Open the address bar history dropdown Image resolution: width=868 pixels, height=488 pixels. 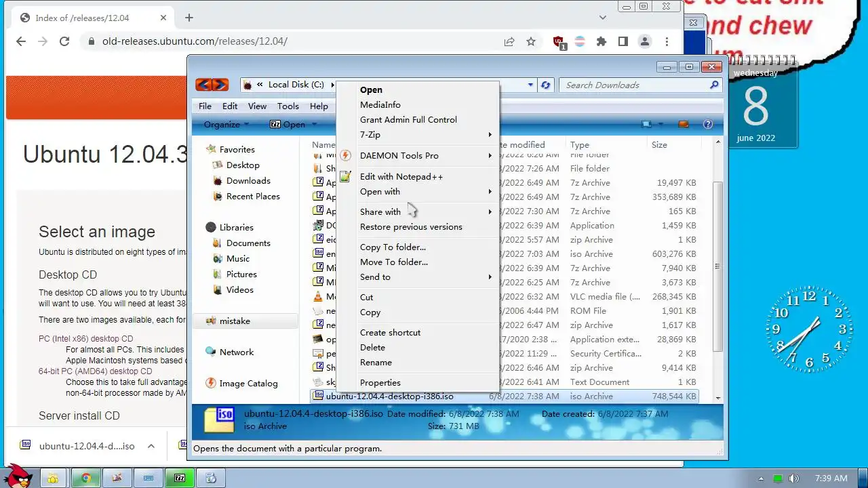(530, 85)
